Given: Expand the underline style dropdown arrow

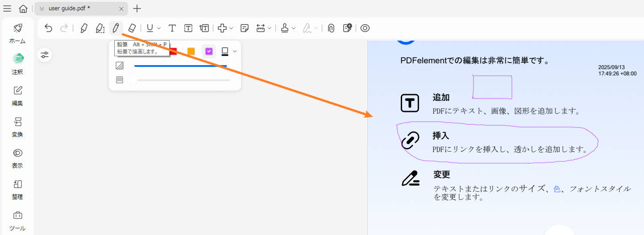Looking at the screenshot, I should click(159, 29).
